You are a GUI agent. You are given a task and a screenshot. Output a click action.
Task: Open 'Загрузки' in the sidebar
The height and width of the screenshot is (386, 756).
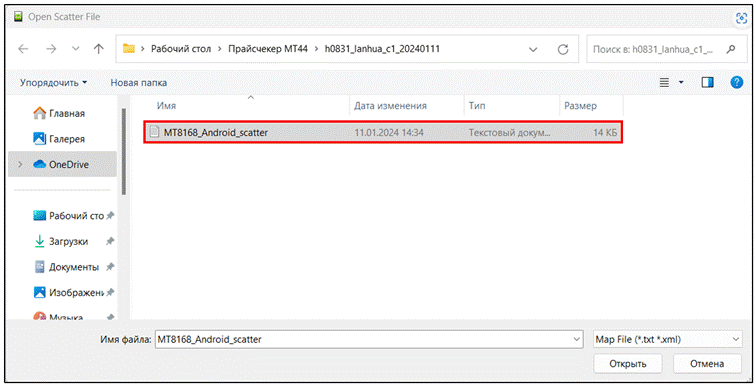coord(68,241)
